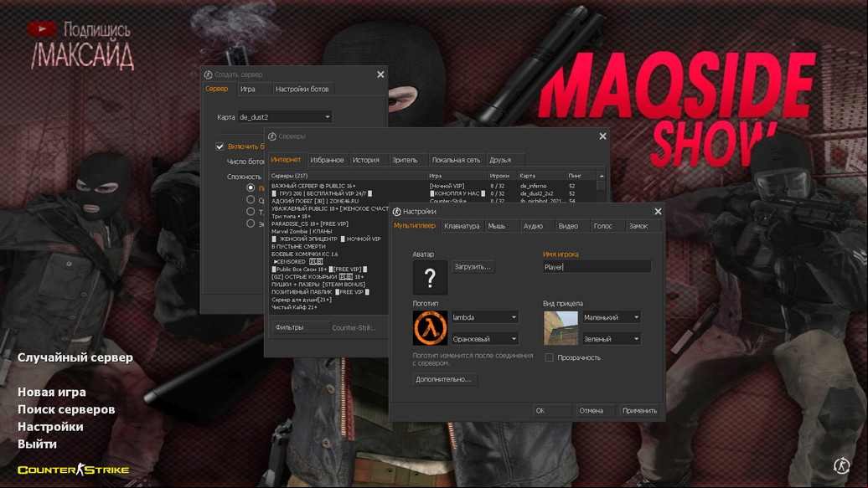Sort servers by the Игроки column header
Screen dimensions: 868x488
click(x=502, y=176)
